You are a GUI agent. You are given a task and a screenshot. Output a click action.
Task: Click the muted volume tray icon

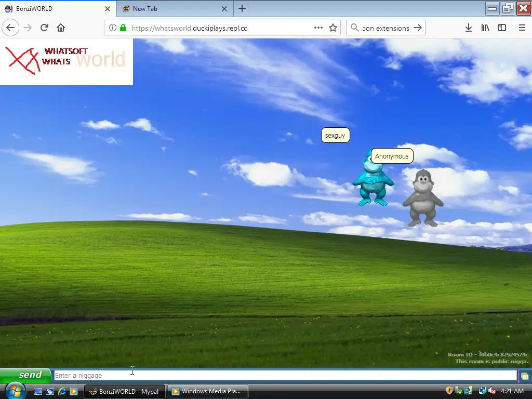(493, 391)
